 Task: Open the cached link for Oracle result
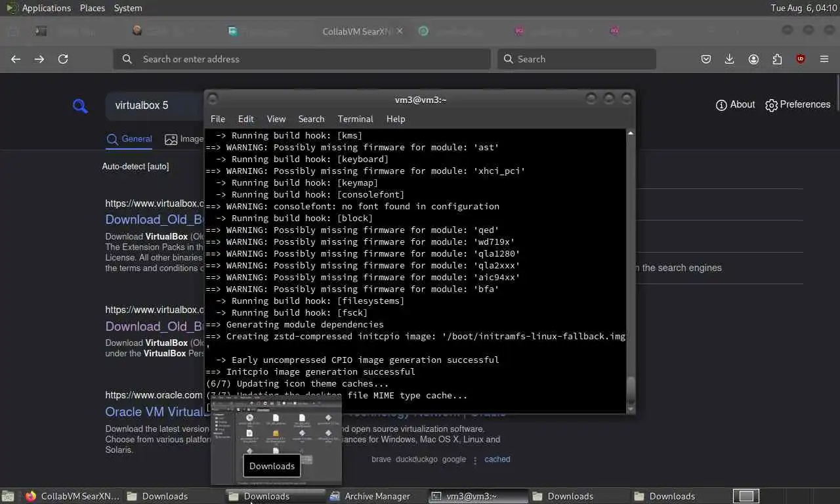[497, 459]
